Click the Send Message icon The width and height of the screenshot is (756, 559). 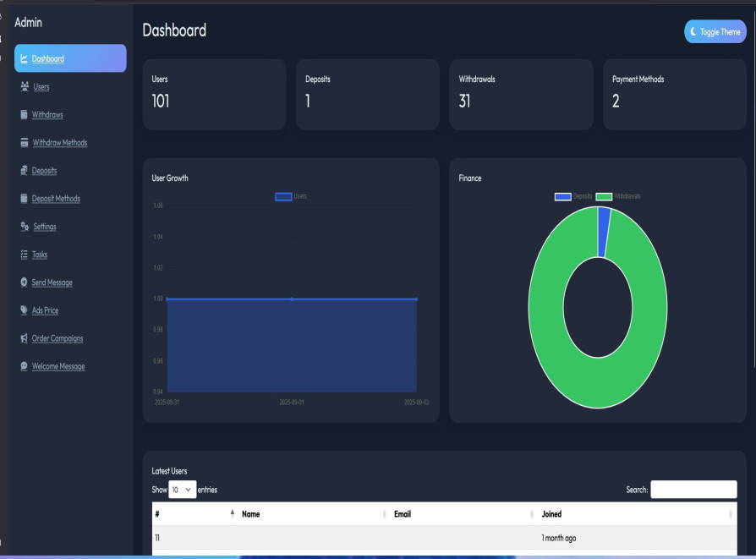tap(24, 282)
